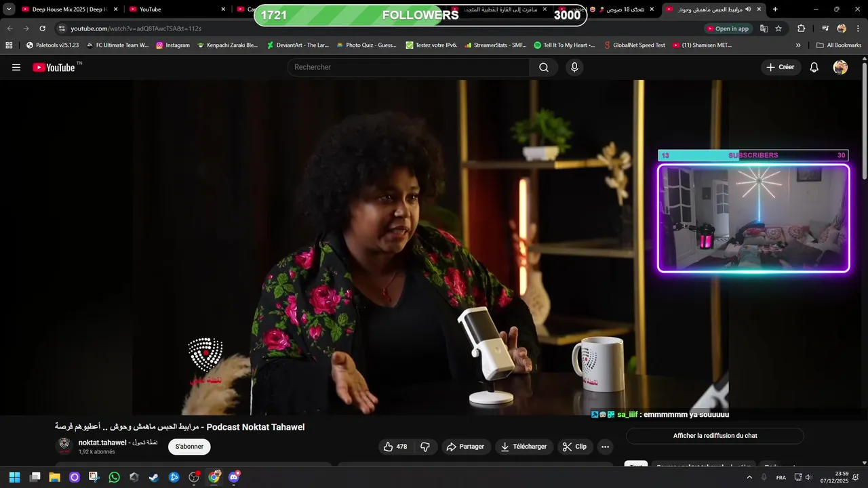Dislike the video
This screenshot has width=868, height=488.
point(425,447)
